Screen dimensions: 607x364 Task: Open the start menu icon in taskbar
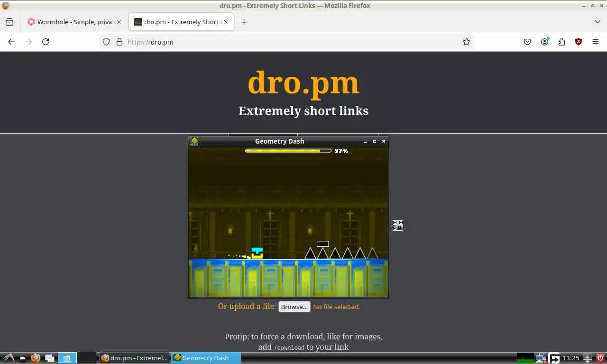click(8, 358)
